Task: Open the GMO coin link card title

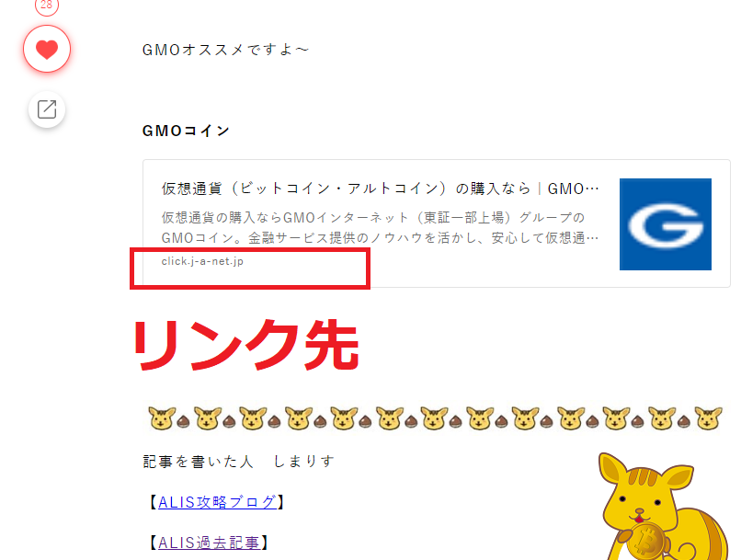Action: click(x=381, y=189)
